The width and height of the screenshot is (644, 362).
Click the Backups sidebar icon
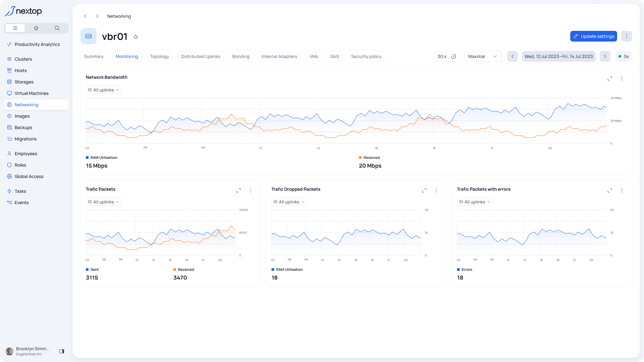click(9, 127)
